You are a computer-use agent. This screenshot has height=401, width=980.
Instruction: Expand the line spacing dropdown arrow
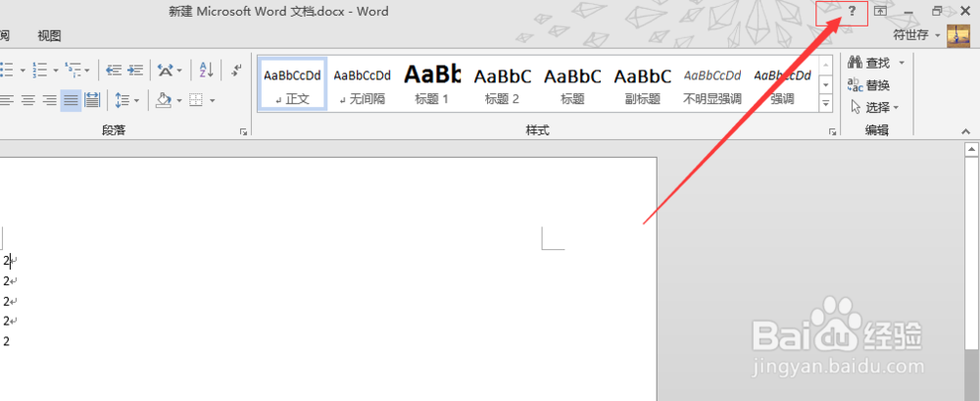coord(137,100)
